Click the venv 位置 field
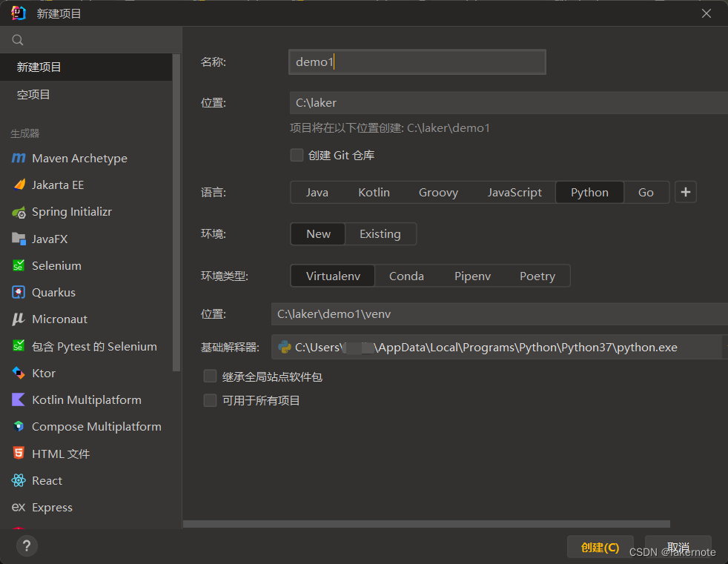Screen dimensions: 728x564 pyautogui.click(x=500, y=314)
